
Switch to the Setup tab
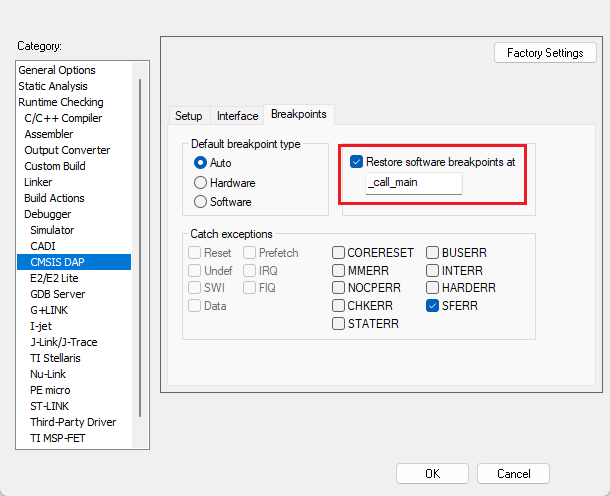pos(189,116)
